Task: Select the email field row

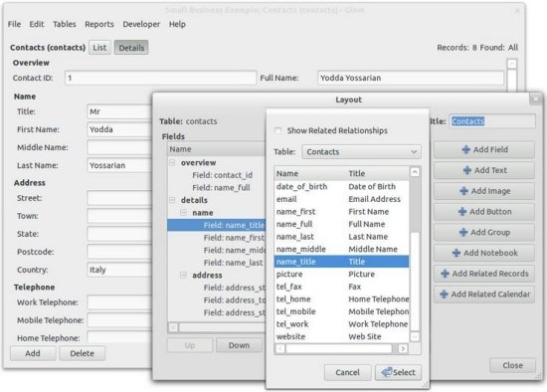Action: point(341,199)
